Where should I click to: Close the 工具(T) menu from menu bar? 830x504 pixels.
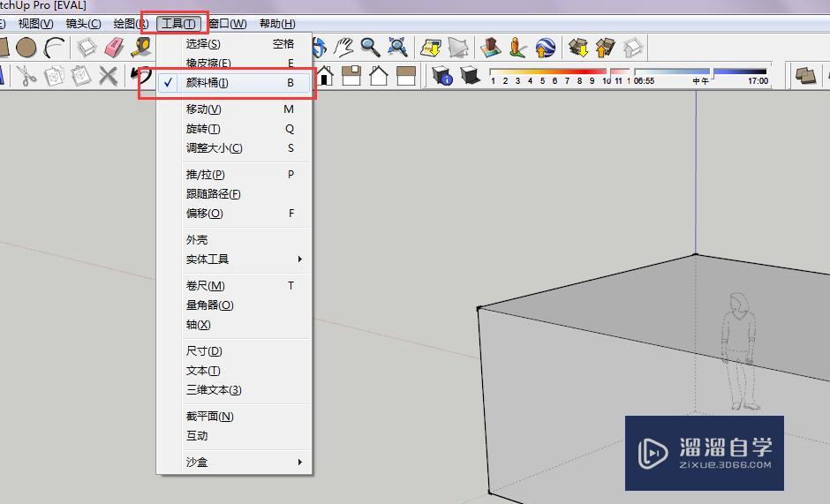(178, 24)
